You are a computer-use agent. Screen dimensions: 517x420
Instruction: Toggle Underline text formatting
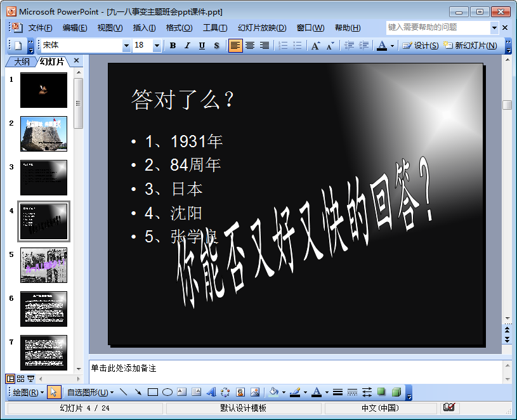[202, 46]
